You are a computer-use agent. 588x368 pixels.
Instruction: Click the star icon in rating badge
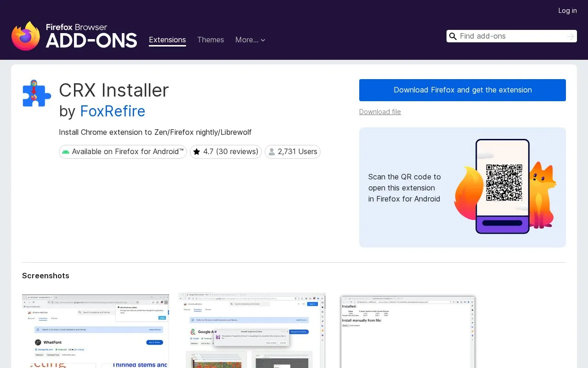coord(197,152)
